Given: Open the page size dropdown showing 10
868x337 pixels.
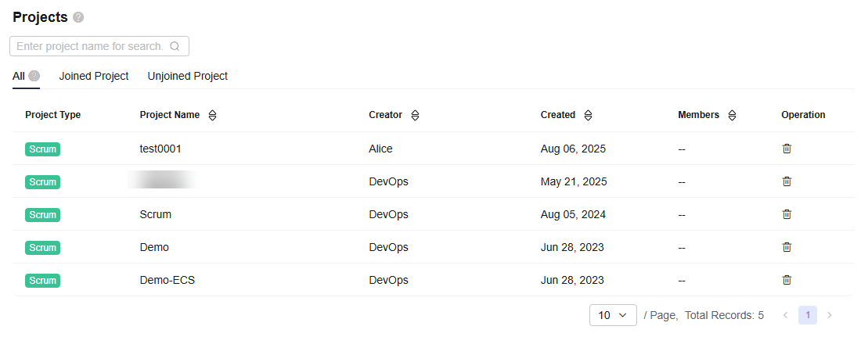Looking at the screenshot, I should [613, 315].
